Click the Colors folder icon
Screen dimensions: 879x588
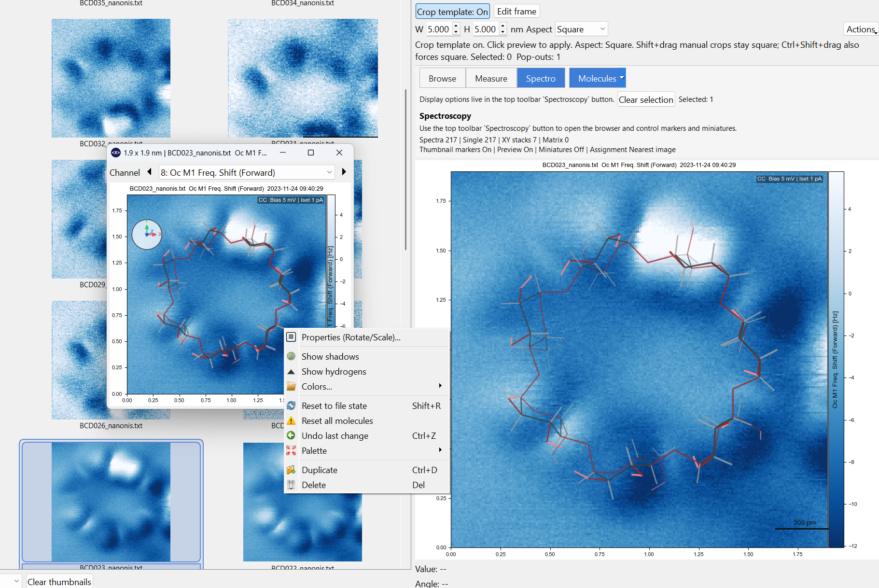[x=291, y=387]
